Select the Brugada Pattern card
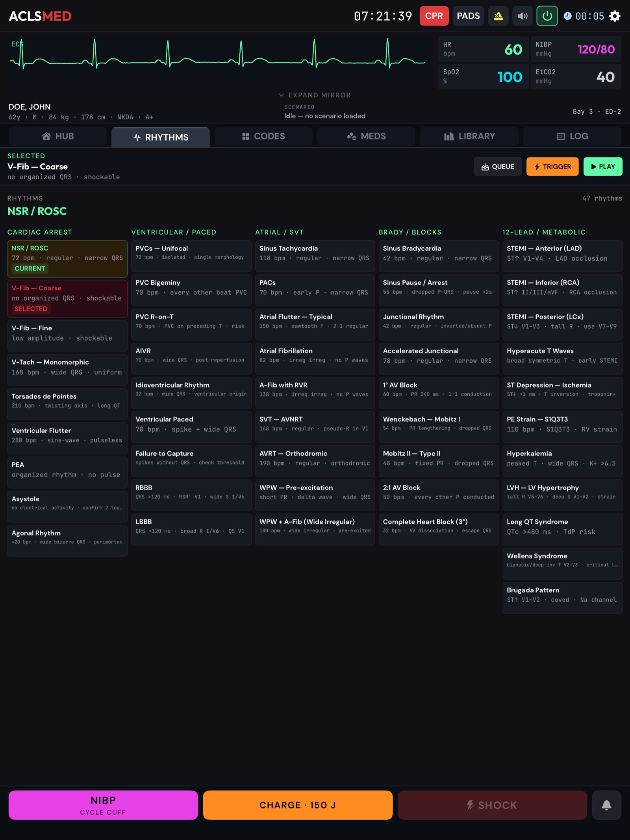630x840 pixels. (x=563, y=598)
